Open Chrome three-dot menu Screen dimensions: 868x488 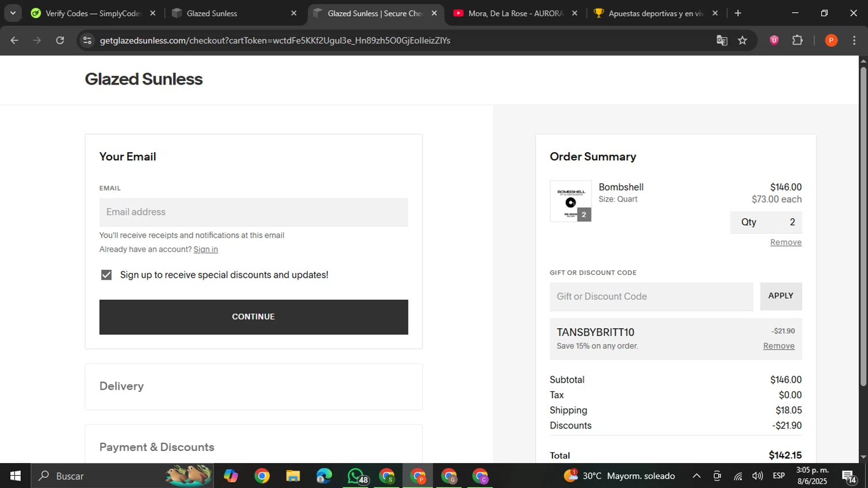point(854,40)
